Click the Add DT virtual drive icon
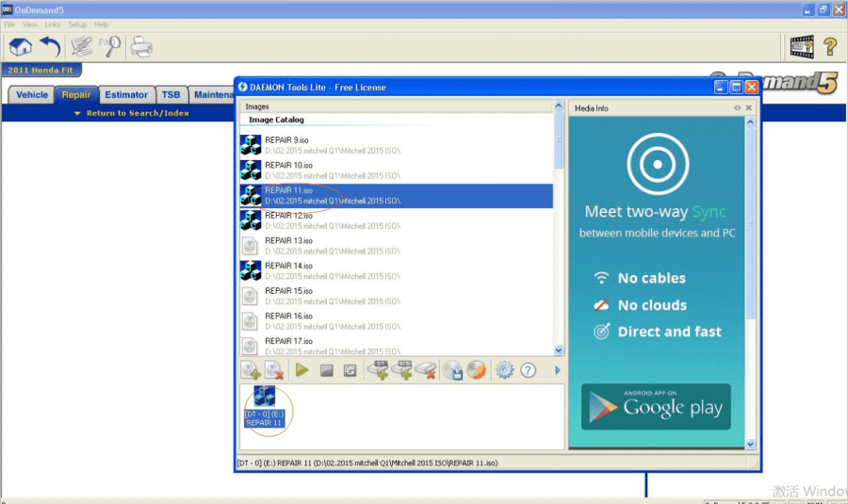 pos(380,370)
